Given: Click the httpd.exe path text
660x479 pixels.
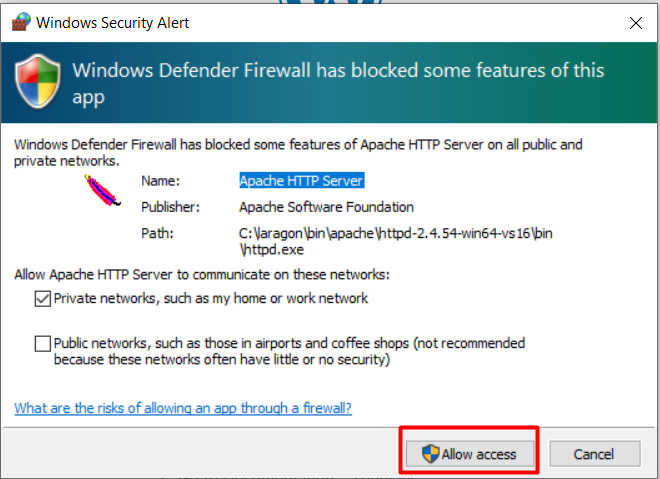Looking at the screenshot, I should 396,242.
